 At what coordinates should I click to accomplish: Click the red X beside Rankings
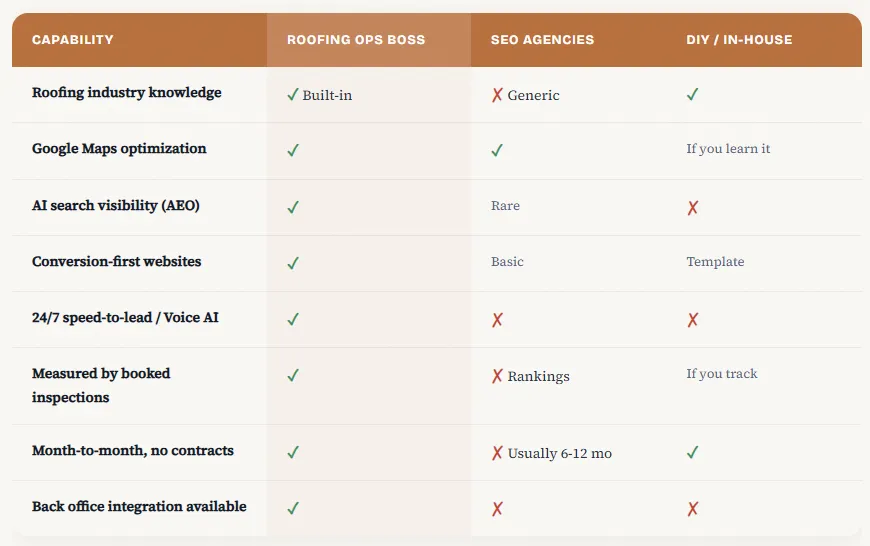(x=497, y=376)
